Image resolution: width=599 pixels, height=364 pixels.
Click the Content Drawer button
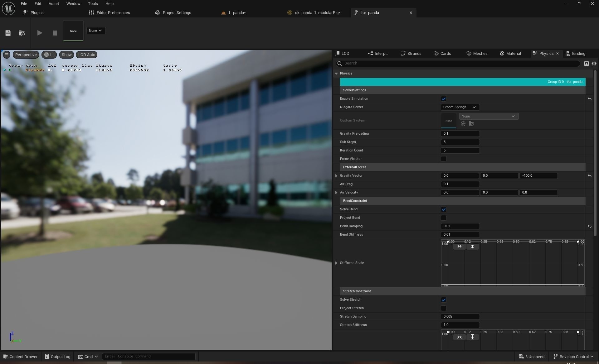click(x=20, y=357)
